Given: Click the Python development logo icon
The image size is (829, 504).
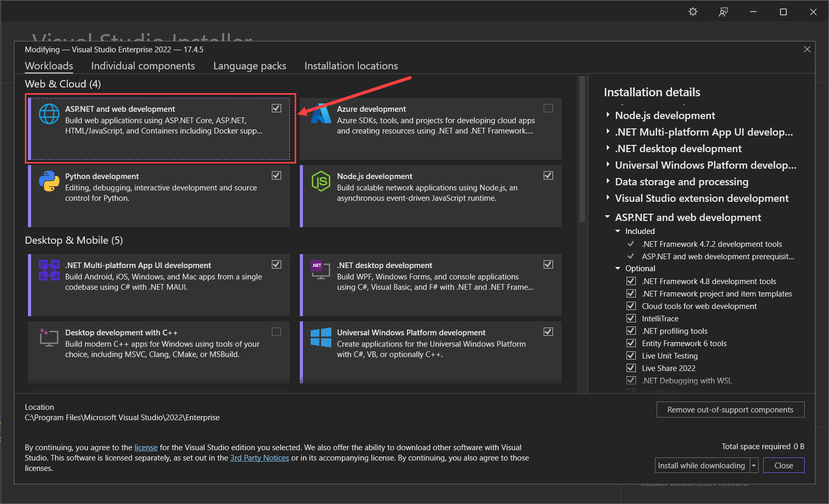Looking at the screenshot, I should (49, 181).
